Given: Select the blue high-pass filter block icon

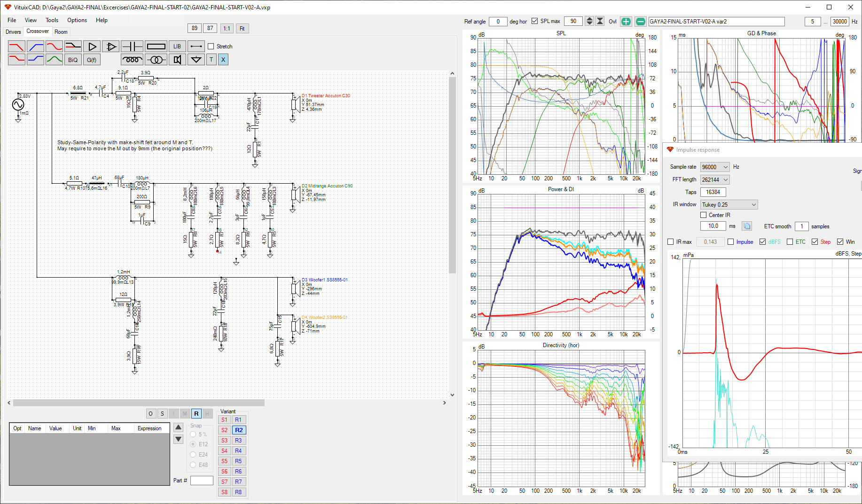Looking at the screenshot, I should (35, 47).
